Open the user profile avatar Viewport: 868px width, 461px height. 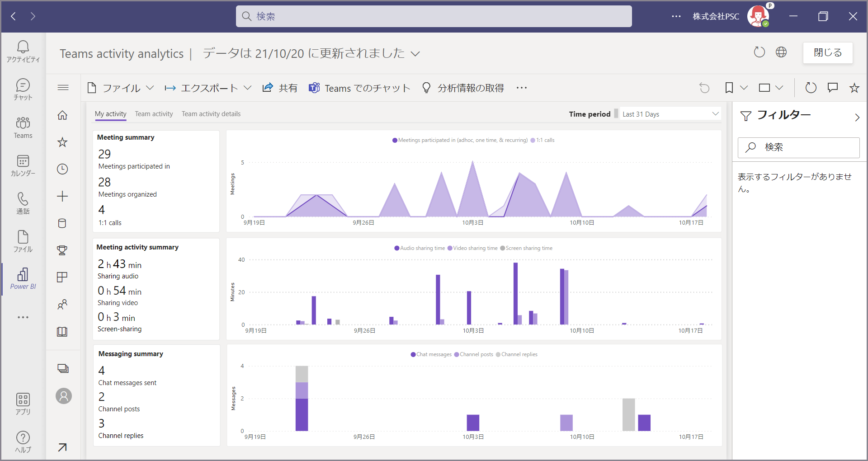point(758,16)
